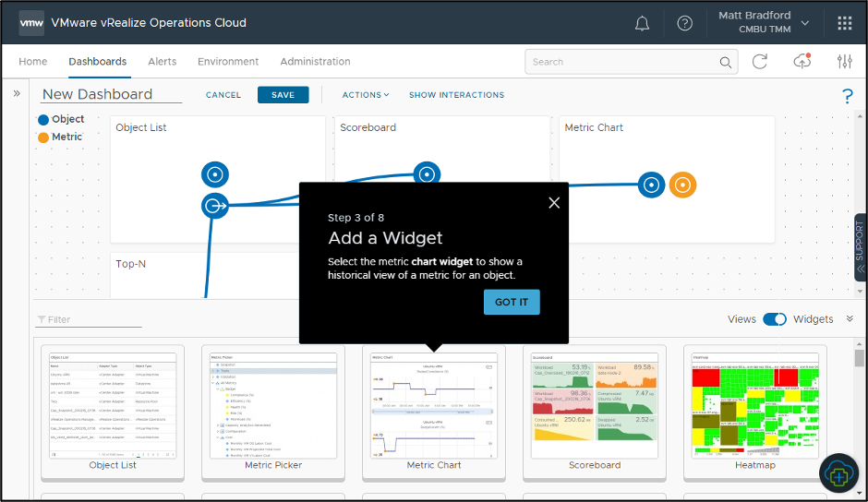Open the apps grid menu icon
868x502 pixels.
pyautogui.click(x=844, y=23)
